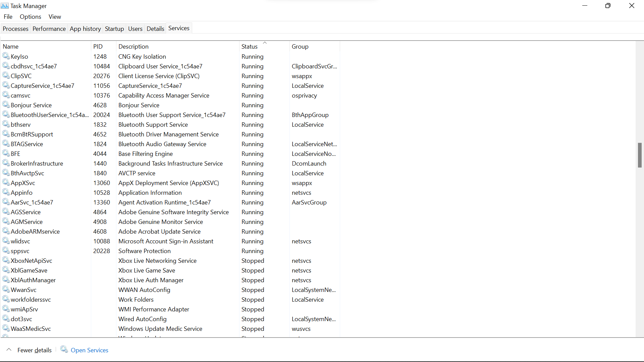The image size is (644, 362).
Task: Click the BFE service icon
Action: (x=6, y=153)
